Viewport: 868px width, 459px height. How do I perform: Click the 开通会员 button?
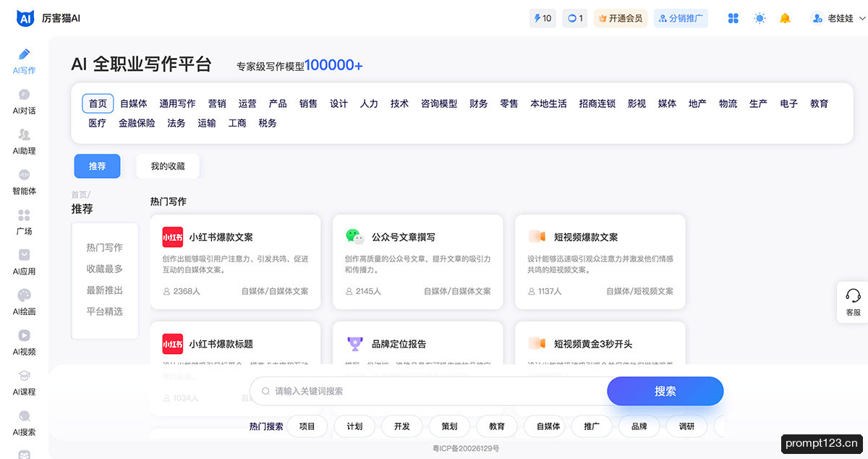[x=621, y=18]
